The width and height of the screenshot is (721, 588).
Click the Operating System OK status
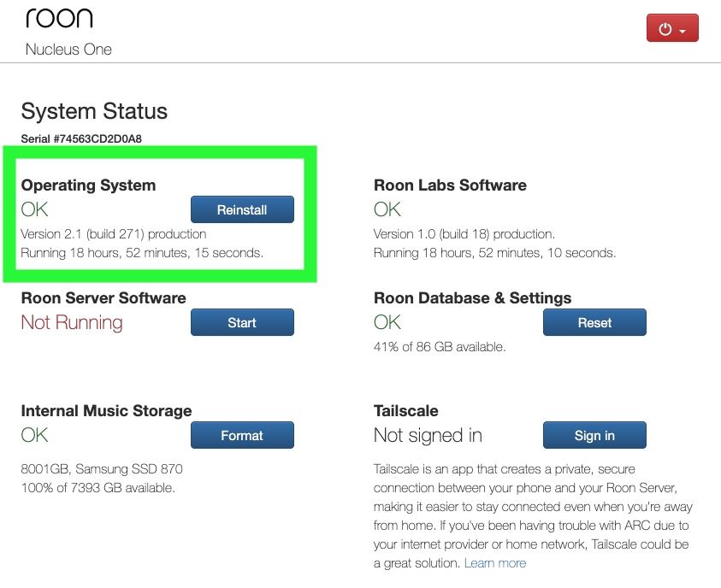(34, 209)
